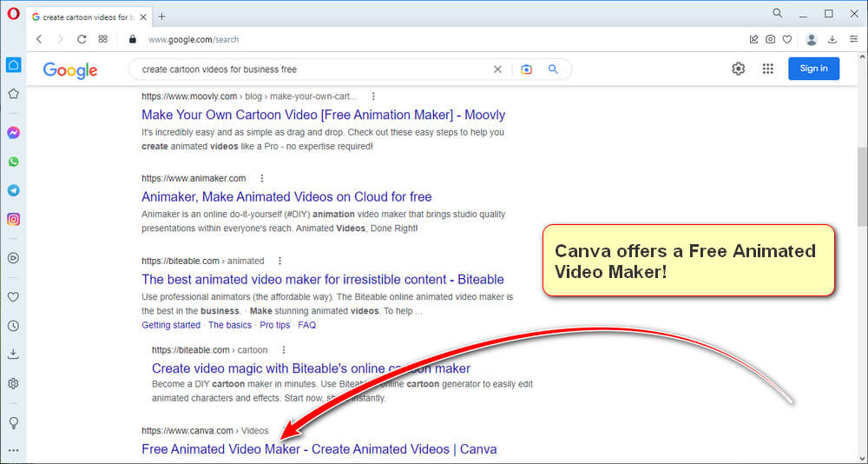The width and height of the screenshot is (868, 464).
Task: Open the downloads icon in the toolbar
Action: (832, 39)
